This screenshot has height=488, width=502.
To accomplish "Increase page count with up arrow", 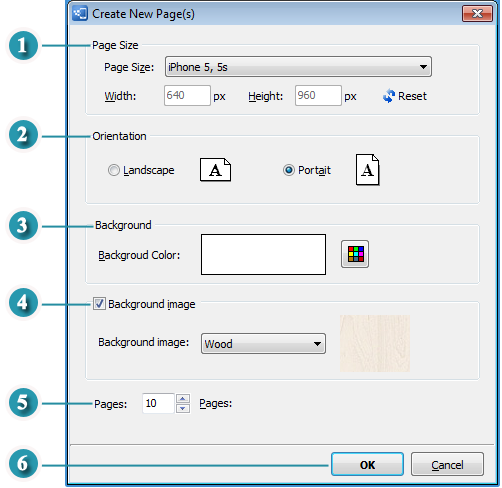I will coord(183,399).
